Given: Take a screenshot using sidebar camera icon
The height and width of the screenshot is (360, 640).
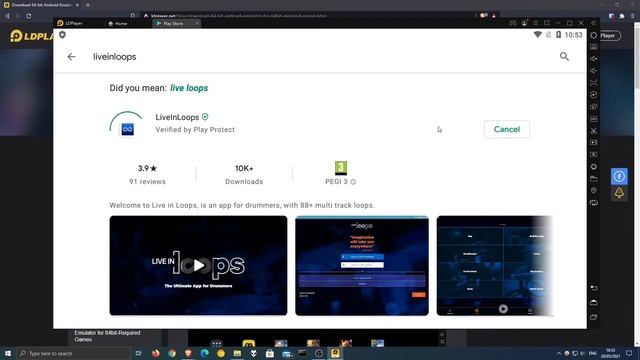Looking at the screenshot, I should click(x=593, y=107).
